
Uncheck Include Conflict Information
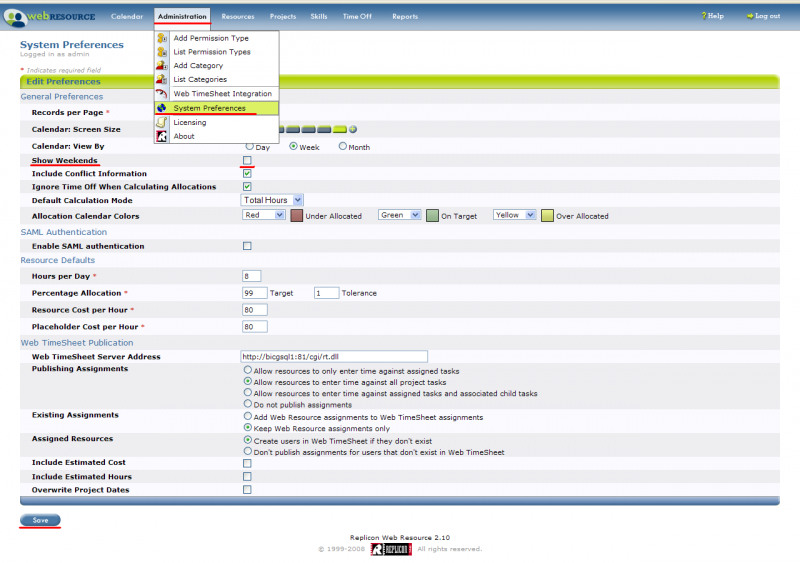(x=247, y=174)
